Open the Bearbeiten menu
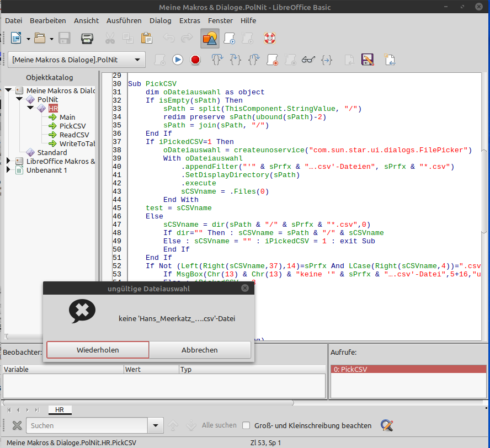Screen dimensions: 490x448 [48, 20]
